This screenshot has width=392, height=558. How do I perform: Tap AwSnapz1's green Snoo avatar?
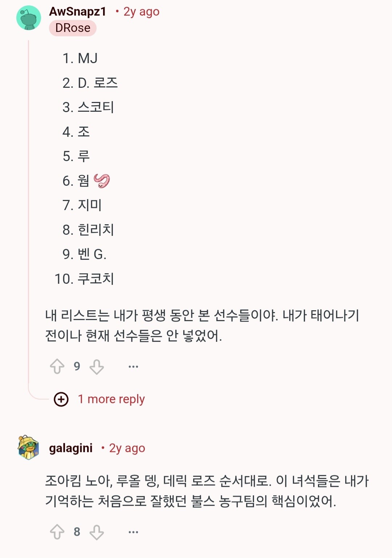click(29, 18)
